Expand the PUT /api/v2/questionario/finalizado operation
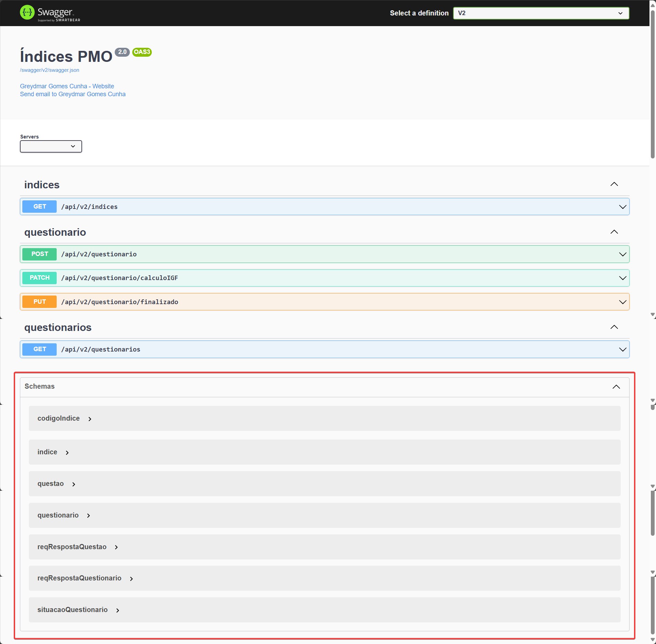The height and width of the screenshot is (644, 656). 622,302
